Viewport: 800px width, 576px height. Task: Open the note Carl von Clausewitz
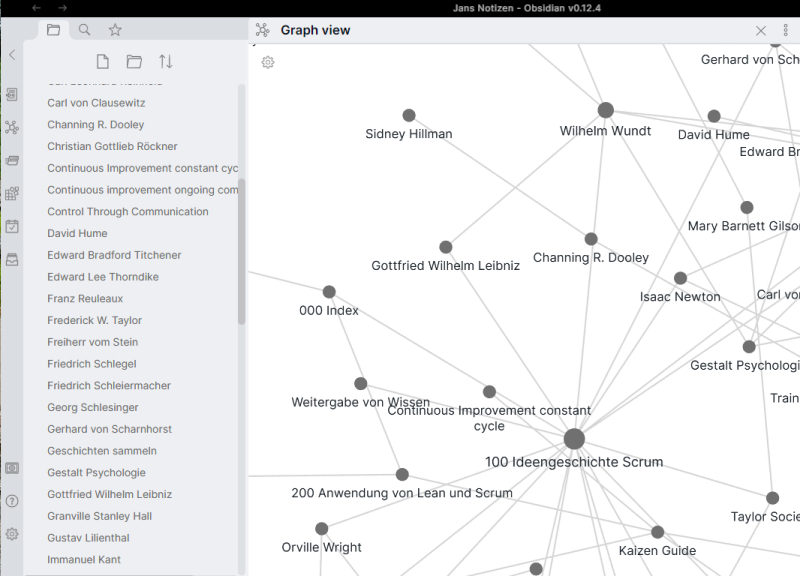[96, 103]
